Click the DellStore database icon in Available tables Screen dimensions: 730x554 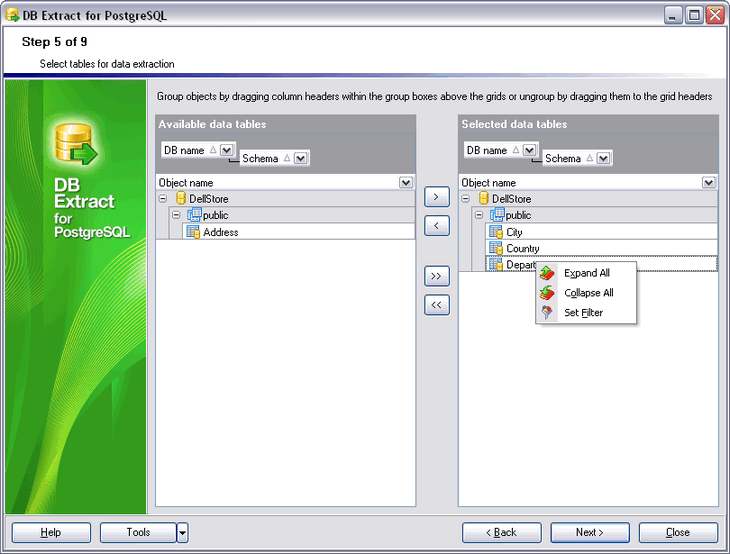pos(181,199)
